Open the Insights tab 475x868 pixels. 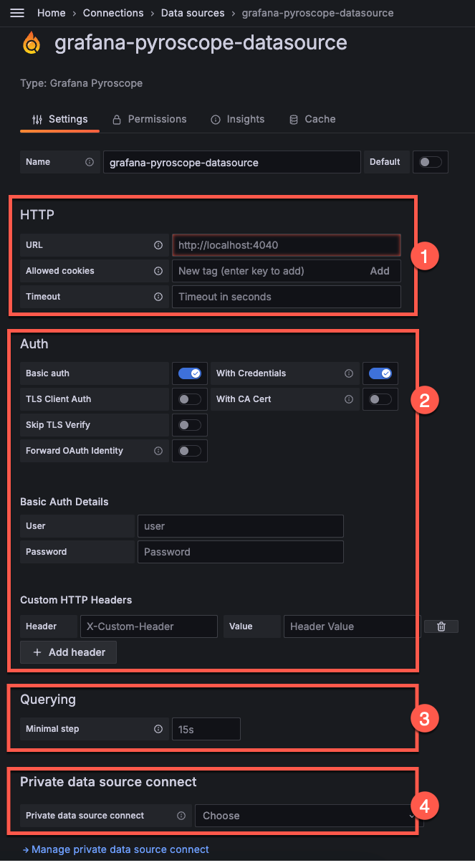click(x=238, y=119)
